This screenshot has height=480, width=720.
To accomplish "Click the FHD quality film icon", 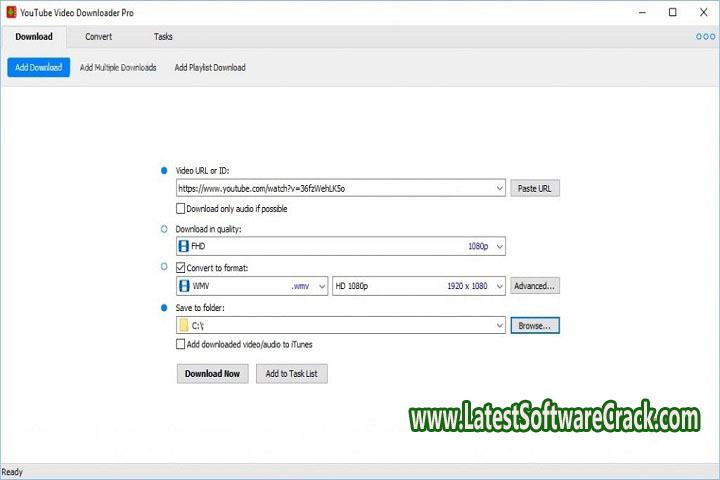I will (183, 246).
